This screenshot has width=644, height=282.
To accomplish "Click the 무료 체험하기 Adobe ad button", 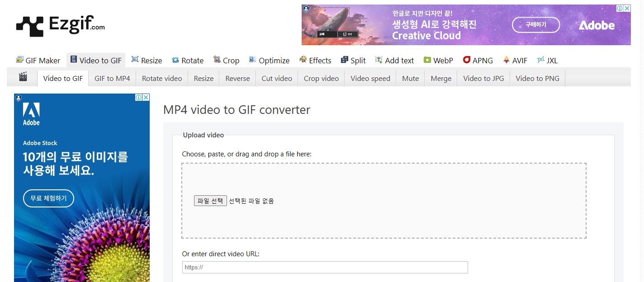I will click(48, 198).
